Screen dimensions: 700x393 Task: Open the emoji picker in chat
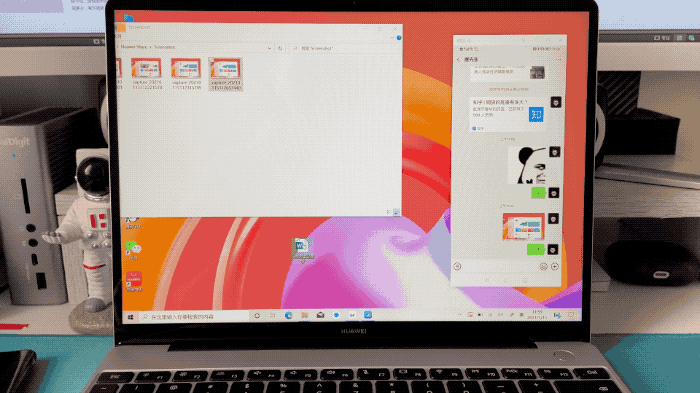[x=543, y=267]
